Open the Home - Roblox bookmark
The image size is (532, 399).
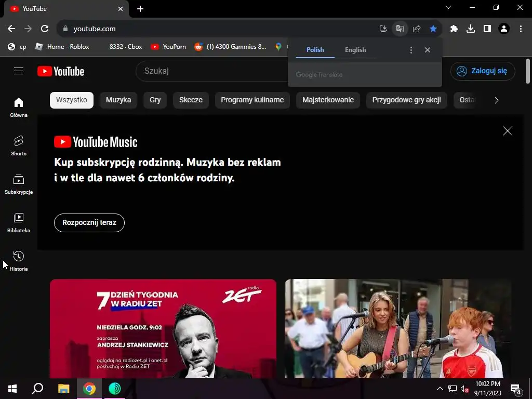pyautogui.click(x=62, y=47)
